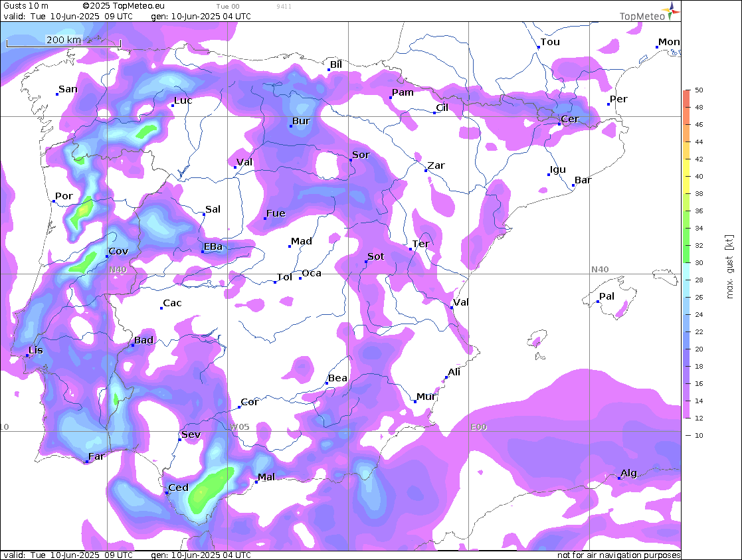Click the 'Sev' city label
This screenshot has width=742, height=560.
click(x=191, y=434)
